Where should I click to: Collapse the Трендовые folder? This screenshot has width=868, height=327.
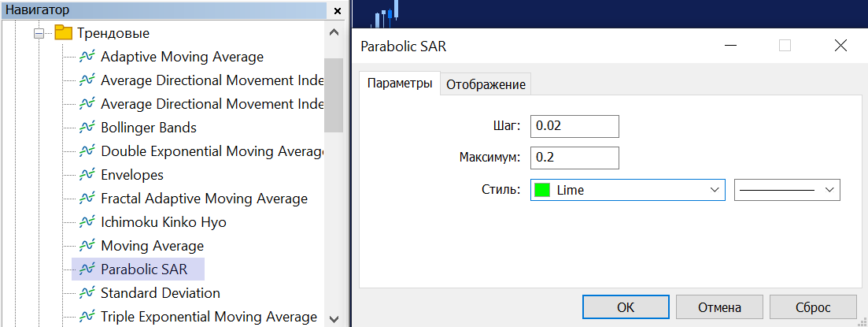tap(39, 33)
